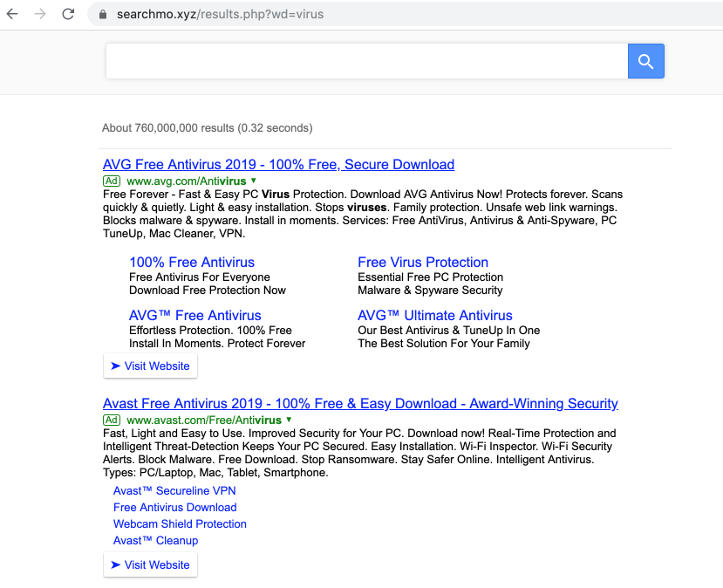Open Avast Free Antivirus 2019 result title
The height and width of the screenshot is (588, 723).
tap(360, 404)
